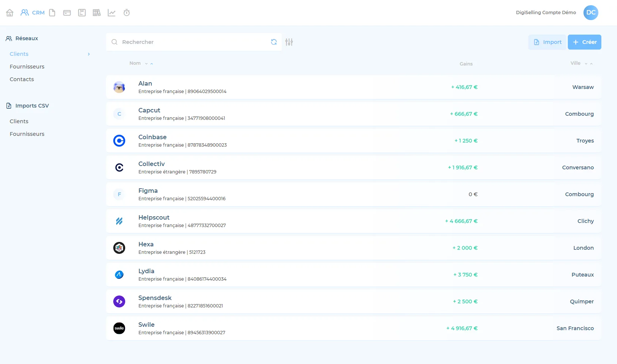Open Contacts in the sidebar
The image size is (617, 364).
22,79
